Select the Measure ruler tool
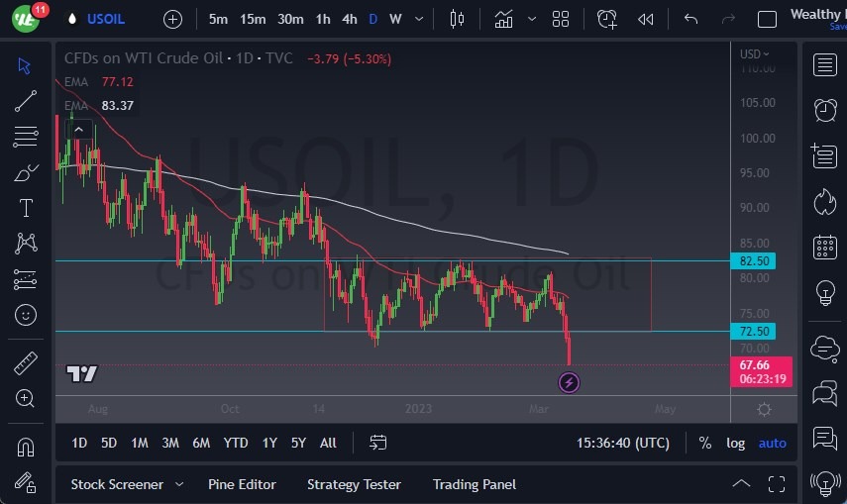The image size is (847, 504). point(26,363)
